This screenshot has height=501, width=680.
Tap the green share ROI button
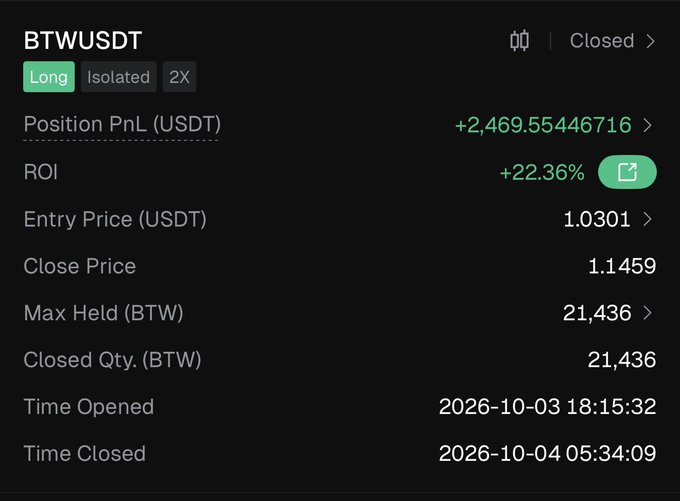pos(627,172)
